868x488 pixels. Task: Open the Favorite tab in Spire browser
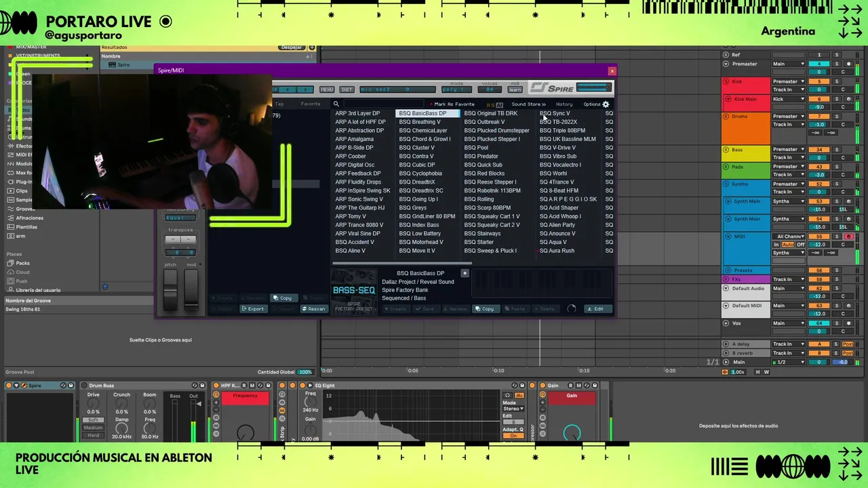(x=311, y=104)
